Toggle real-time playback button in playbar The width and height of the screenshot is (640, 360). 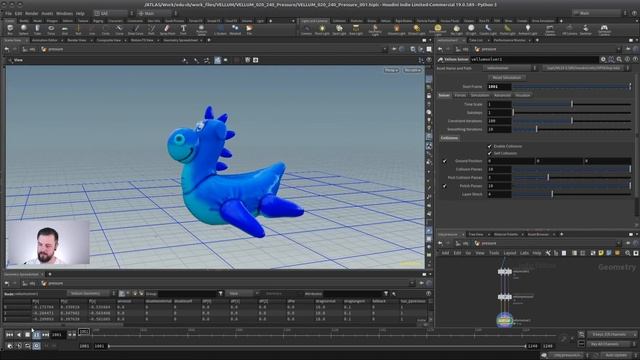pyautogui.click(x=36, y=346)
